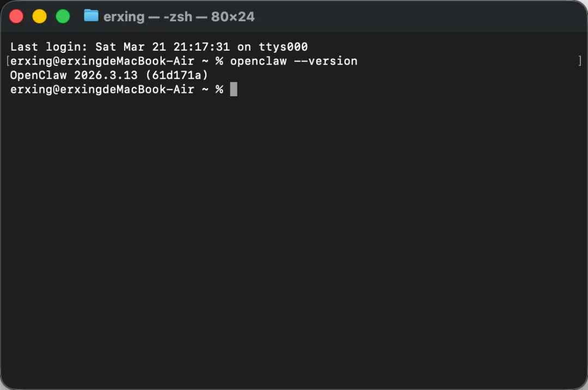Click the window title 'erxing — -zsh — 80×24'
Image resolution: width=588 pixels, height=390 pixels.
(179, 16)
